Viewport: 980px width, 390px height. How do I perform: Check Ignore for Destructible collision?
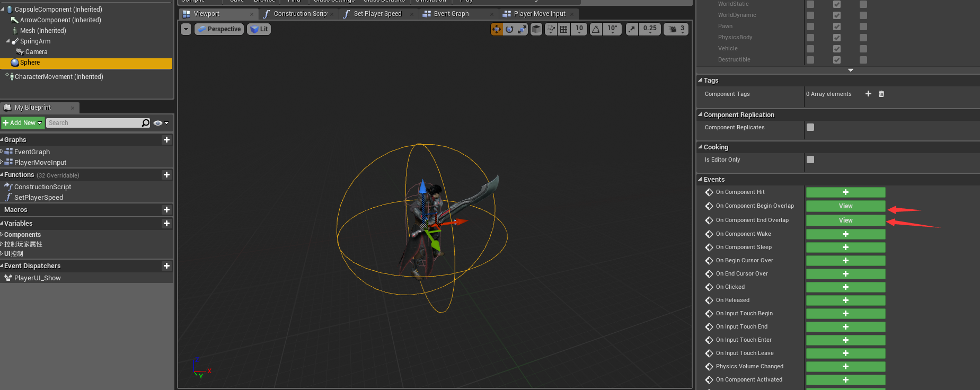[810, 60]
